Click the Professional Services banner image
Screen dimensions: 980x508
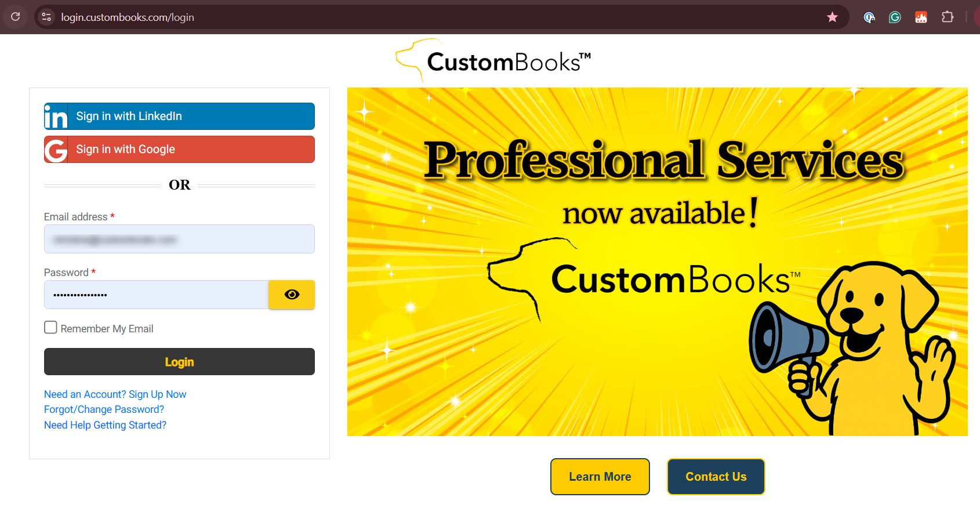657,262
